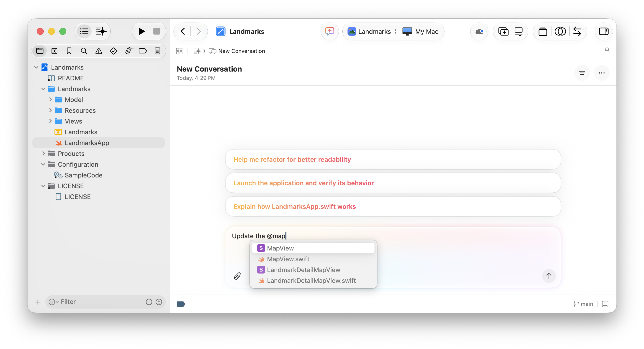644x349 pixels.
Task: Send the message with the up arrow
Action: pos(549,276)
